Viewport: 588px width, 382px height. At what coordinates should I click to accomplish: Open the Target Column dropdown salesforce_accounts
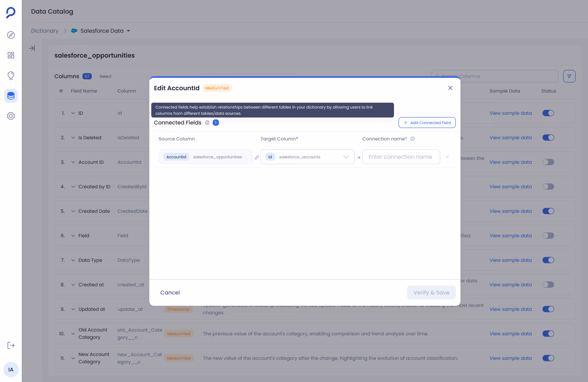[x=308, y=157]
